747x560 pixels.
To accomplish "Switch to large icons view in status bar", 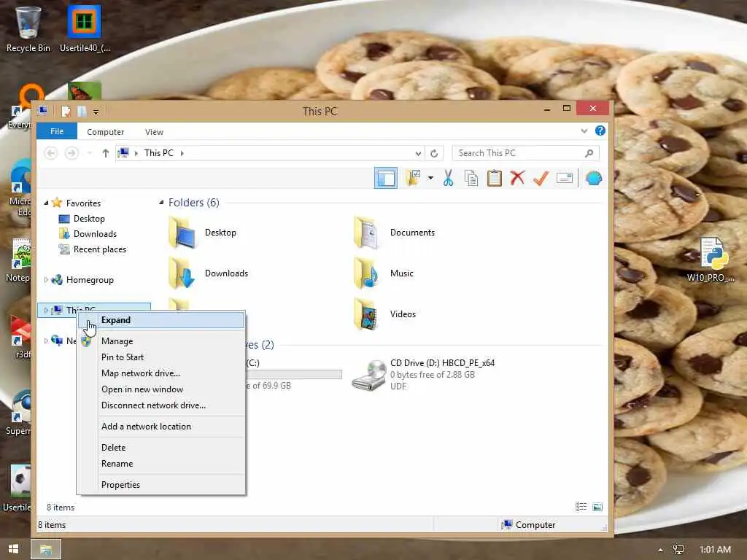I will (x=597, y=507).
